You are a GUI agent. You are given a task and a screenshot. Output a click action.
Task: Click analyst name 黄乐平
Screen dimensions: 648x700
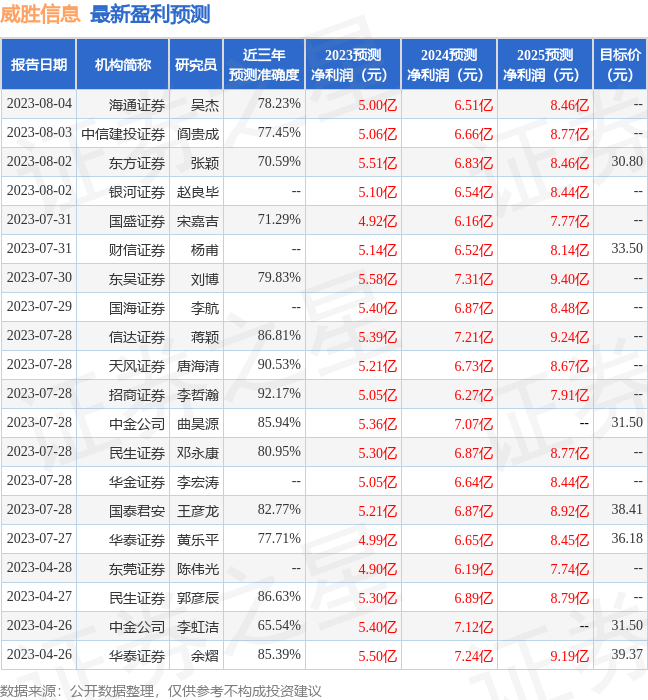point(198,541)
